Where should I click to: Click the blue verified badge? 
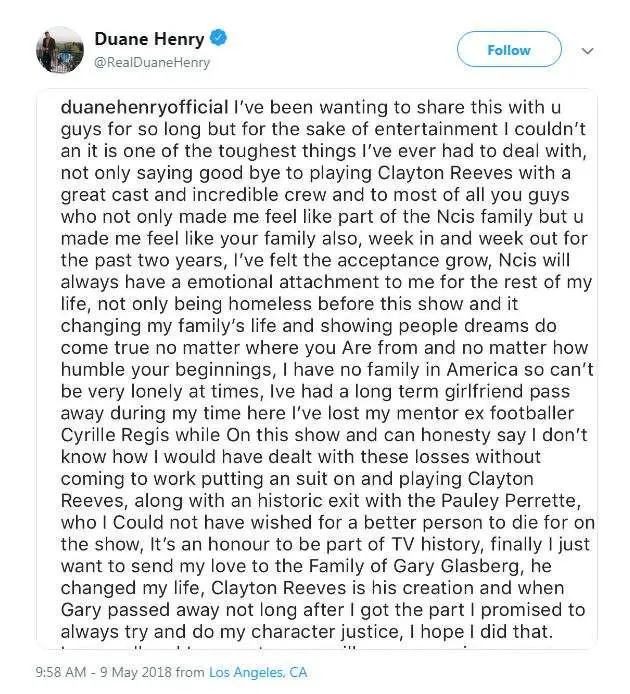pos(218,38)
